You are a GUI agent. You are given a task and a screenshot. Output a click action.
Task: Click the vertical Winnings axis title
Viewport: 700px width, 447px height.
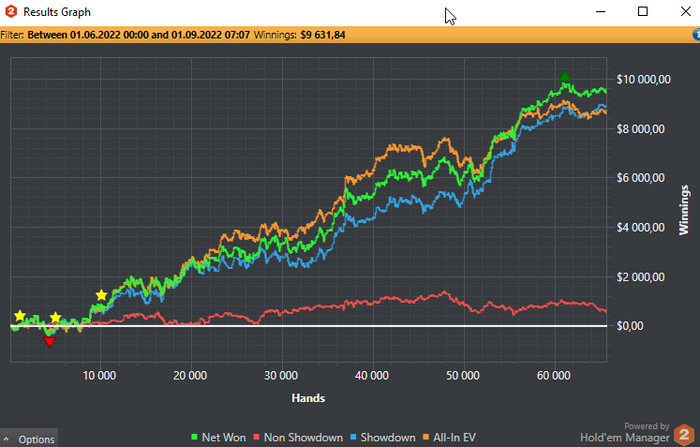pos(684,210)
